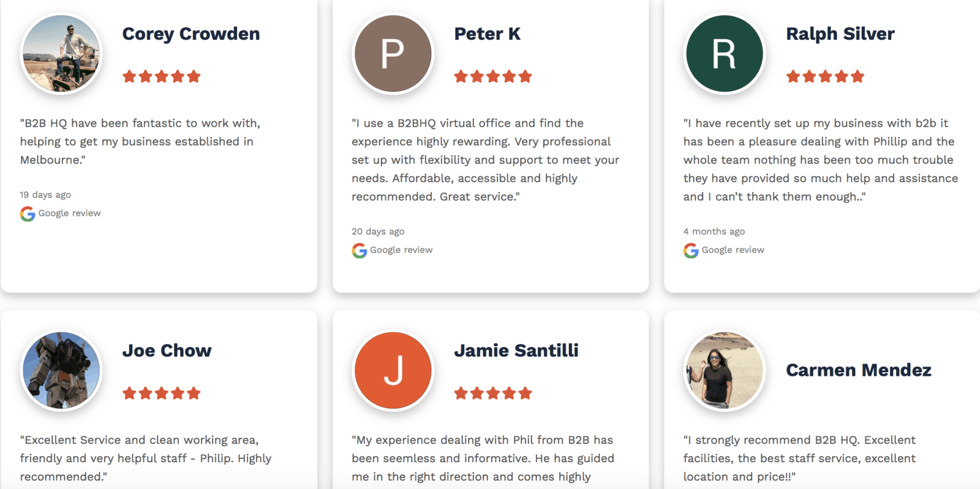The height and width of the screenshot is (489, 980).
Task: Click the middle star in Jamie Santilli's rating
Action: 493,393
